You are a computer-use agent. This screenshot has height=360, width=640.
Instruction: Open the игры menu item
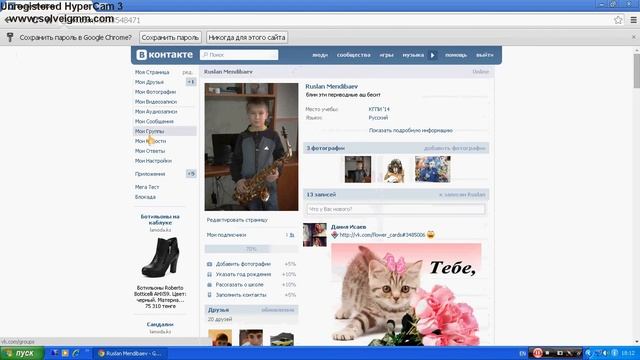(386, 55)
